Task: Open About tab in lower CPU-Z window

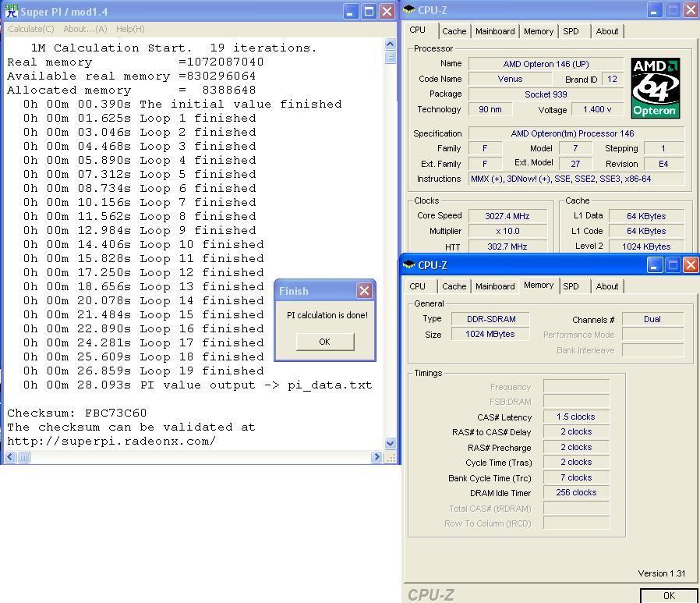Action: (607, 286)
